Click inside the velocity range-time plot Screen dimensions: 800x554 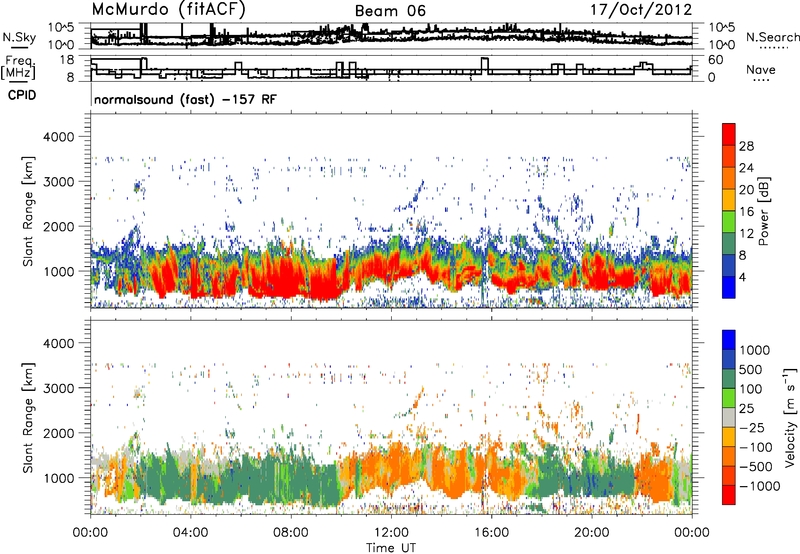(391, 418)
